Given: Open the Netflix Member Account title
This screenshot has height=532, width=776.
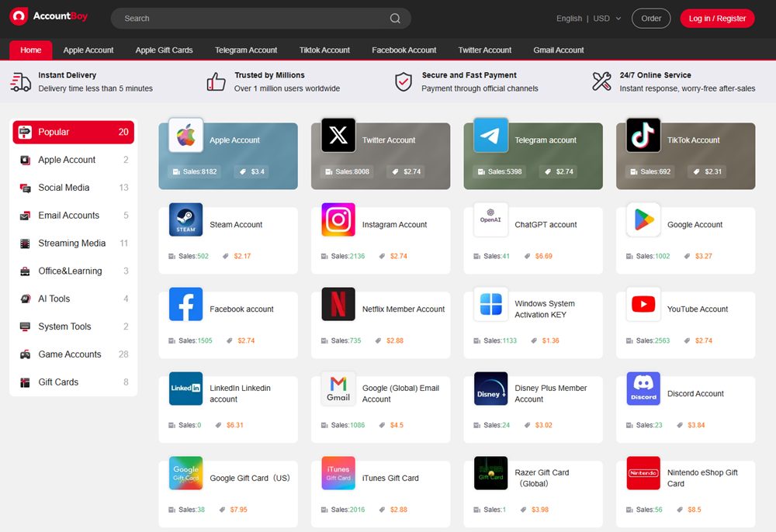Looking at the screenshot, I should click(x=404, y=309).
